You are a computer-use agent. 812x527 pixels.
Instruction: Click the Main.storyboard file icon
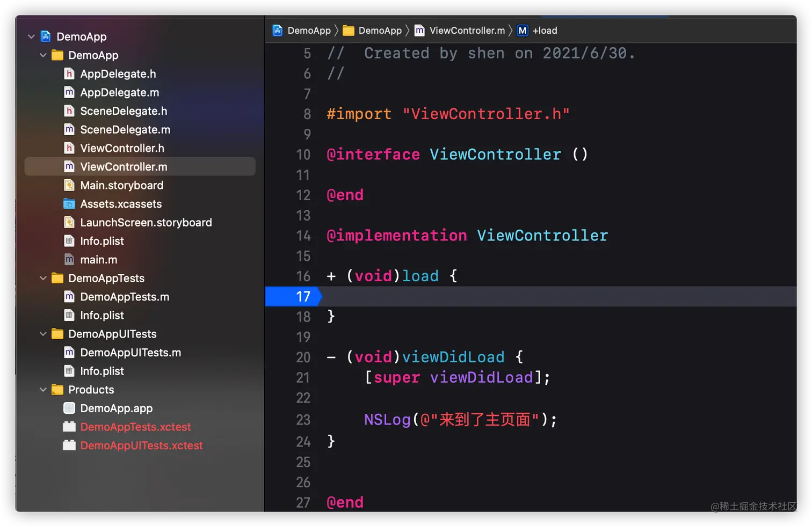(x=69, y=185)
